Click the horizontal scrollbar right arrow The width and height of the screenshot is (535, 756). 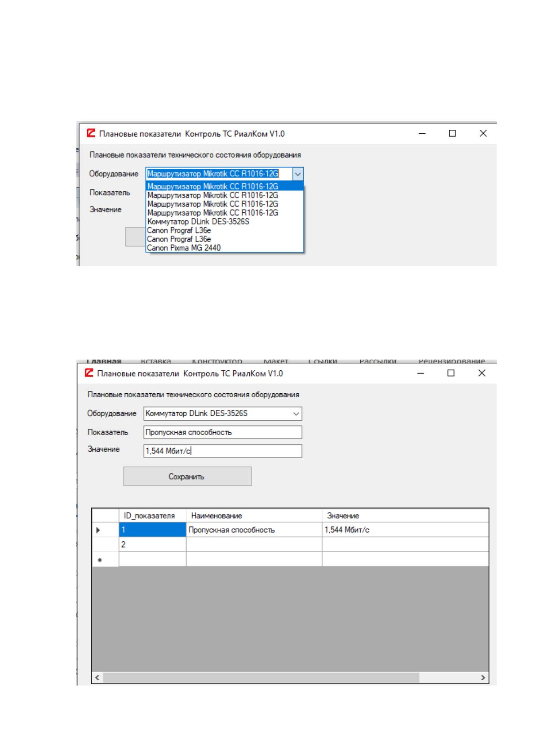[483, 677]
